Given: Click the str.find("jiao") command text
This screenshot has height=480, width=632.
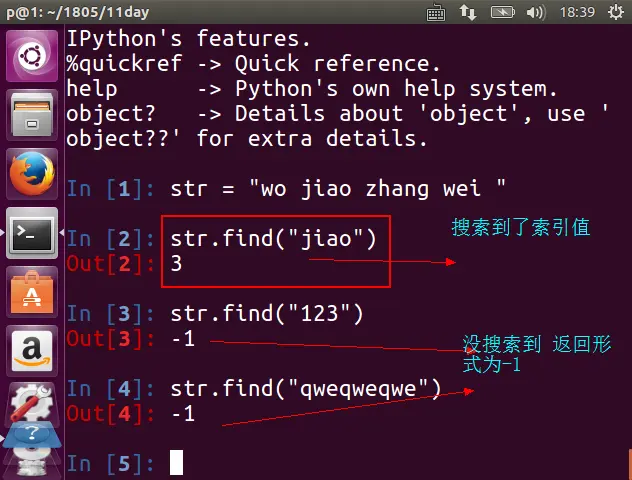Looking at the screenshot, I should (273, 239).
